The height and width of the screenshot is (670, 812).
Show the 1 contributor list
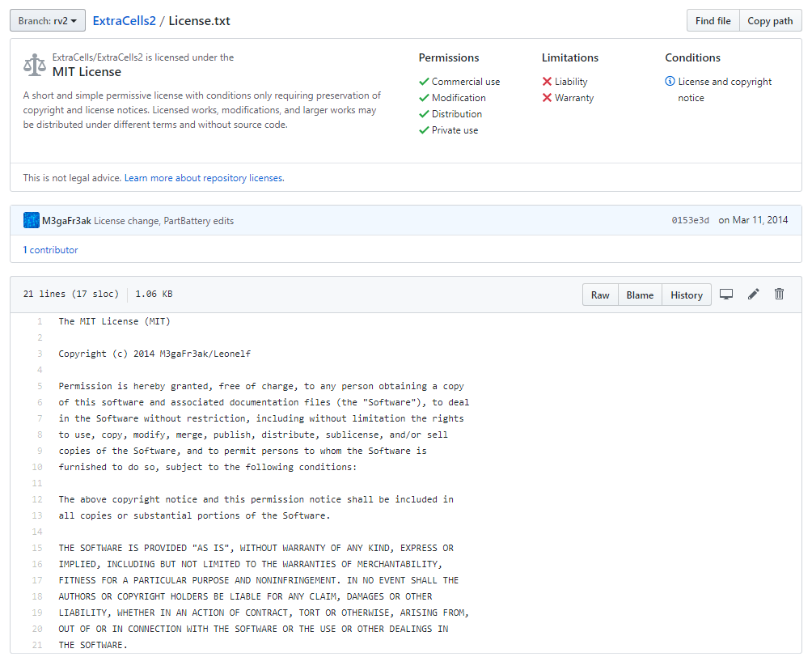coord(50,250)
